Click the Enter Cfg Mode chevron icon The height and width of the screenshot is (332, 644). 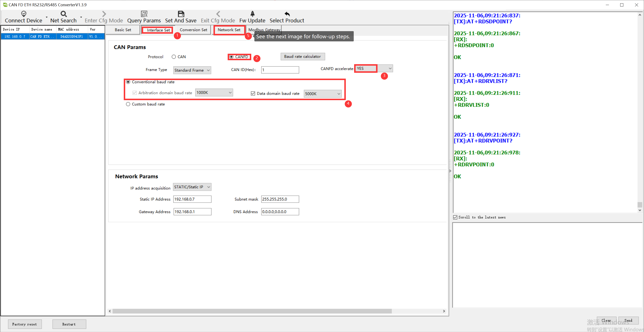[x=104, y=14]
